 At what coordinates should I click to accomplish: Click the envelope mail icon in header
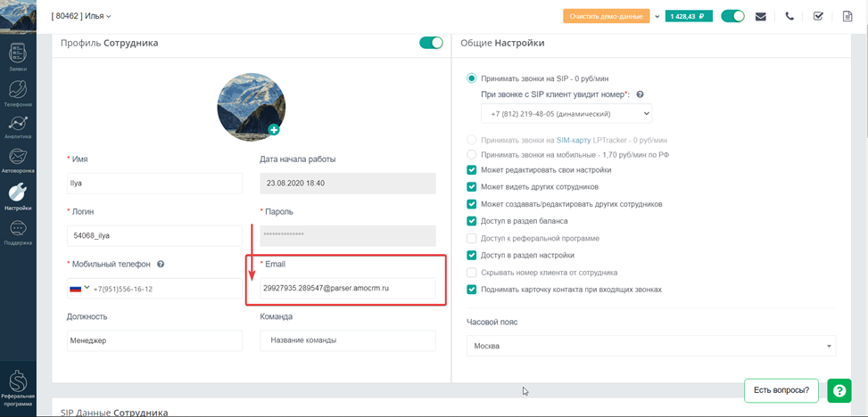tap(761, 16)
